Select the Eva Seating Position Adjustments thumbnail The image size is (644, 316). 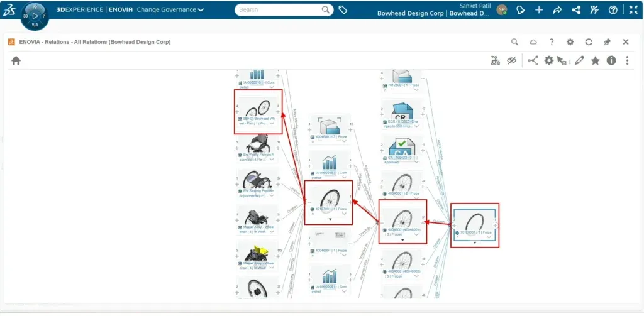pyautogui.click(x=257, y=180)
